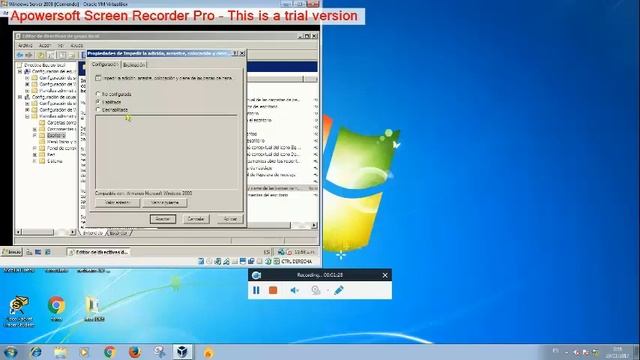640x360 pixels.
Task: Collapse Plantillas administrativas under Configuración de usuario
Action: click(x=27, y=116)
